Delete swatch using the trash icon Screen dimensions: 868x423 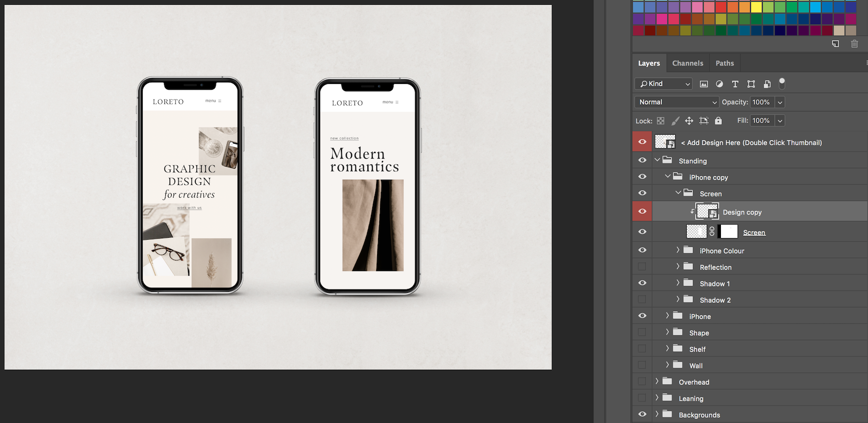(x=854, y=44)
